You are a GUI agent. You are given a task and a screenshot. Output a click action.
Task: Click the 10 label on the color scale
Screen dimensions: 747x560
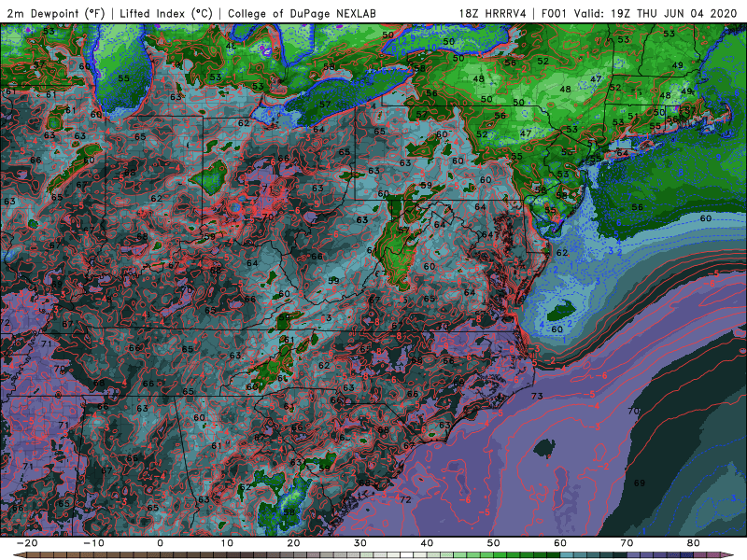tap(227, 543)
